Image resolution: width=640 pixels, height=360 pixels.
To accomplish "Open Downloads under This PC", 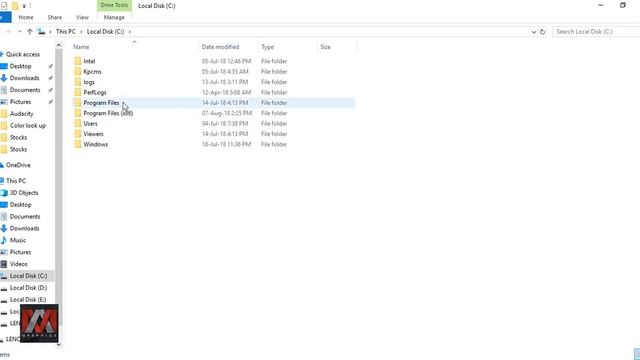I will pos(24,229).
